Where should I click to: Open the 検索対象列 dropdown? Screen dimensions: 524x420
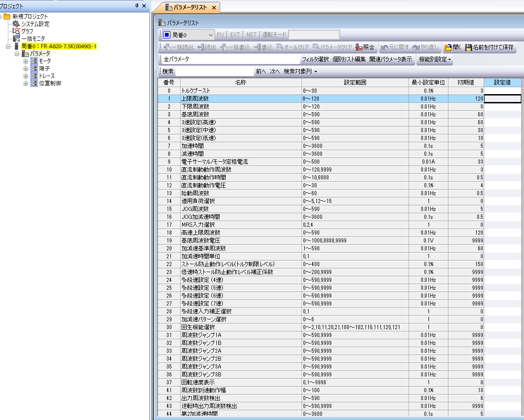tap(300, 71)
